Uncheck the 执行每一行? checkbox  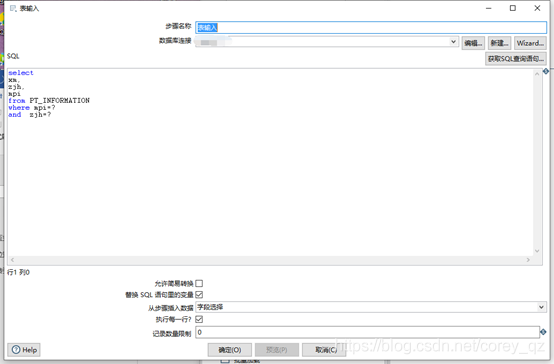coord(199,319)
